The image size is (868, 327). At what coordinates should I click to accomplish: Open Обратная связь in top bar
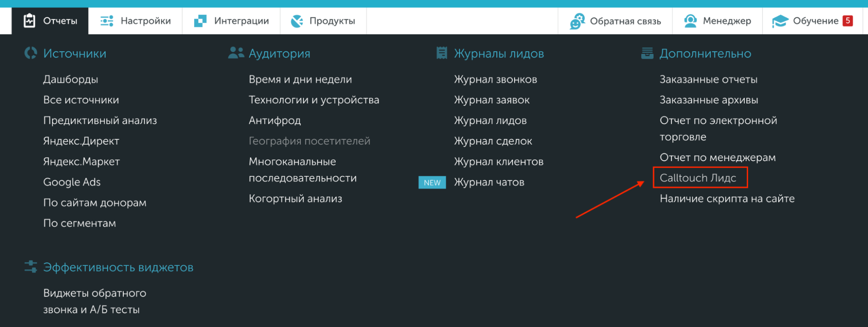(x=615, y=21)
